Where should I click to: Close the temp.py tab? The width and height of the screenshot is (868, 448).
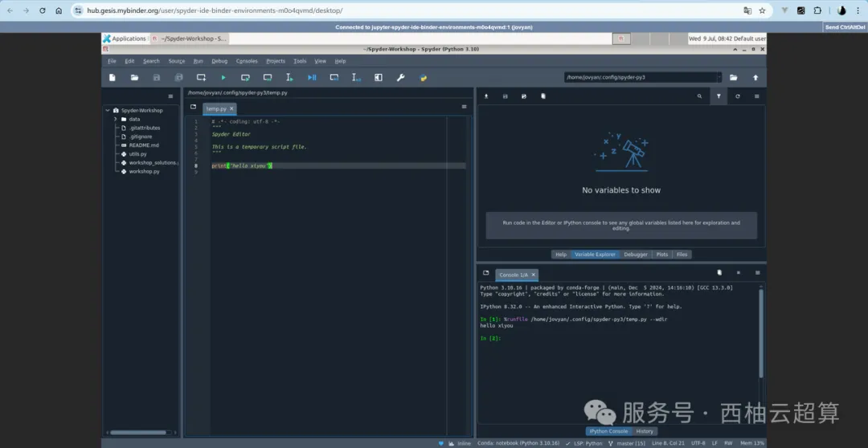[x=231, y=109]
